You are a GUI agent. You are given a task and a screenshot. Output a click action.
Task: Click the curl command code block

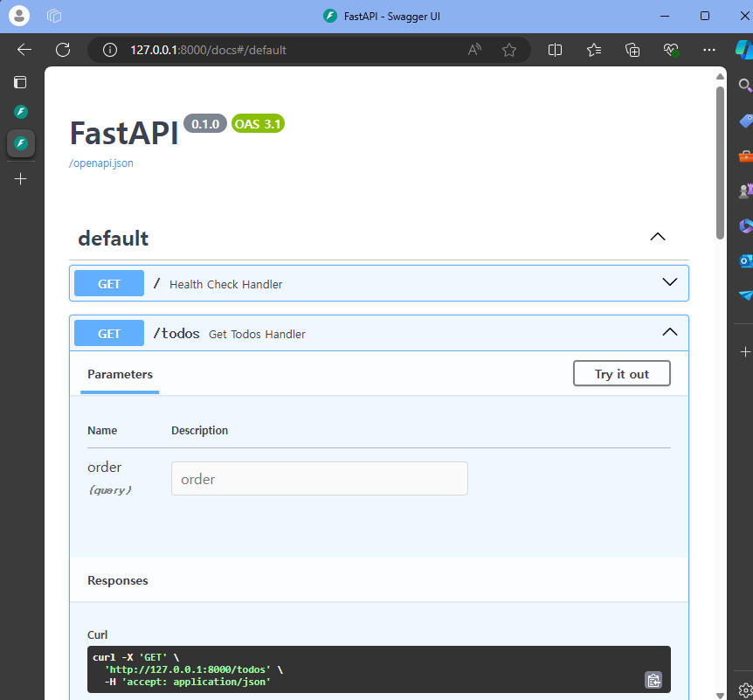click(379, 669)
